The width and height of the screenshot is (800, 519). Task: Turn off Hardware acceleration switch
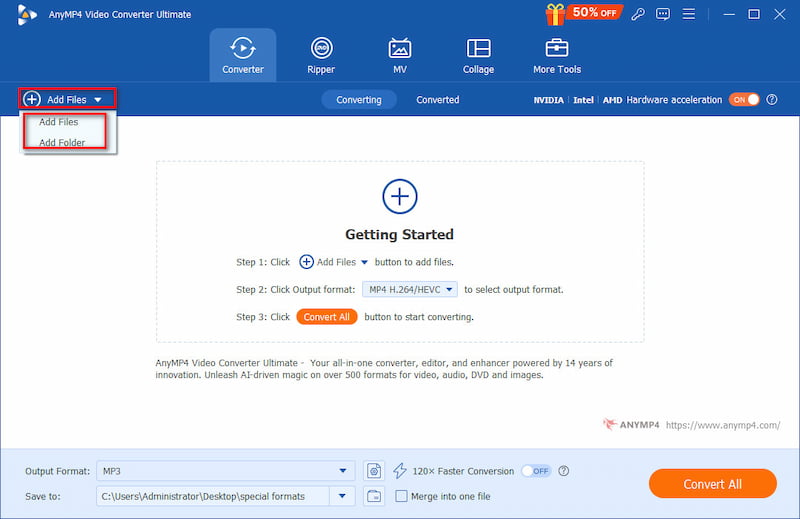[x=744, y=100]
